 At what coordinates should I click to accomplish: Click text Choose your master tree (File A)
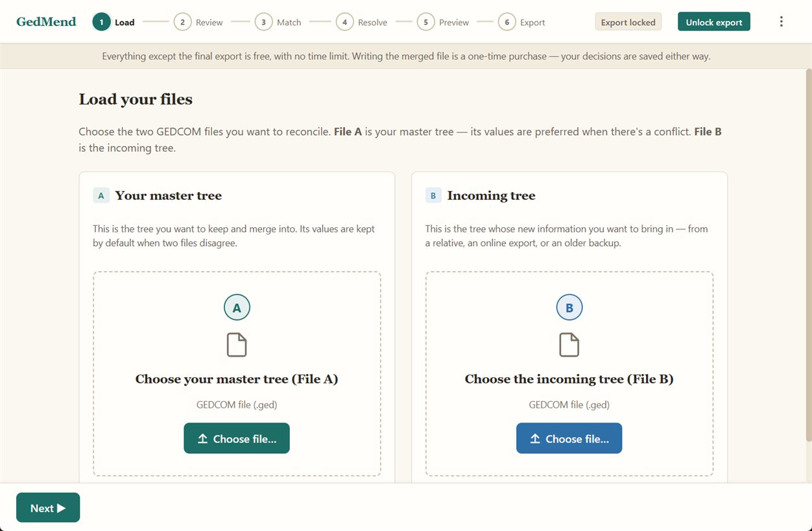[237, 379]
